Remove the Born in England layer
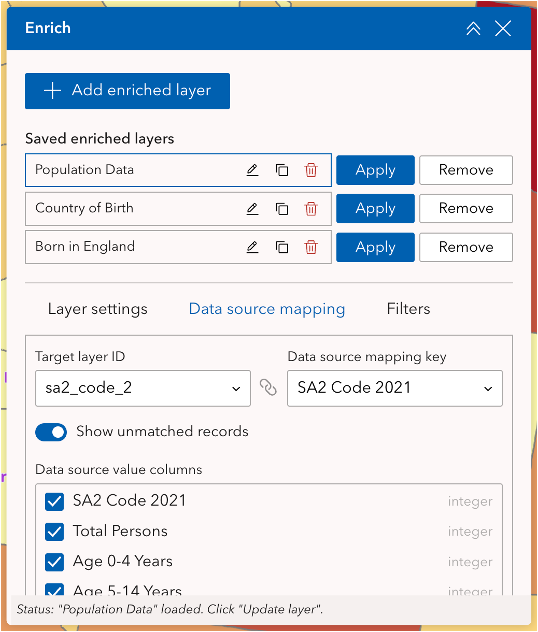Screen dimensions: 538x632 tap(466, 247)
